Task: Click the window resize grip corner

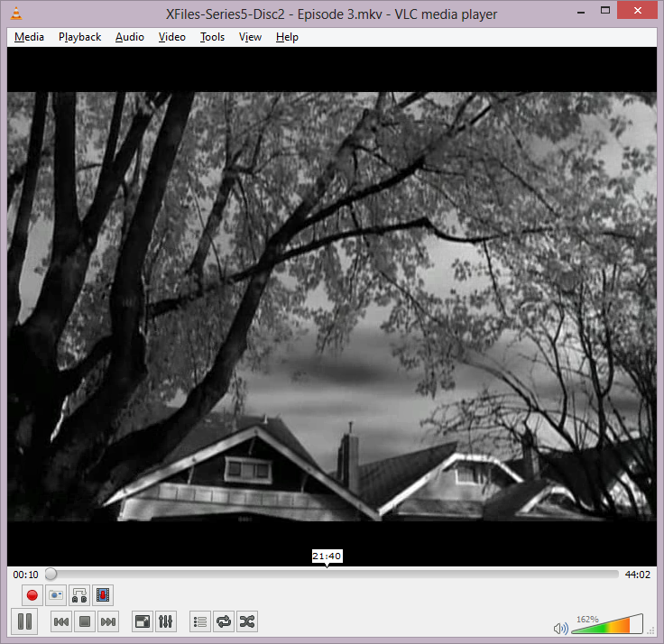Action: pos(651,630)
